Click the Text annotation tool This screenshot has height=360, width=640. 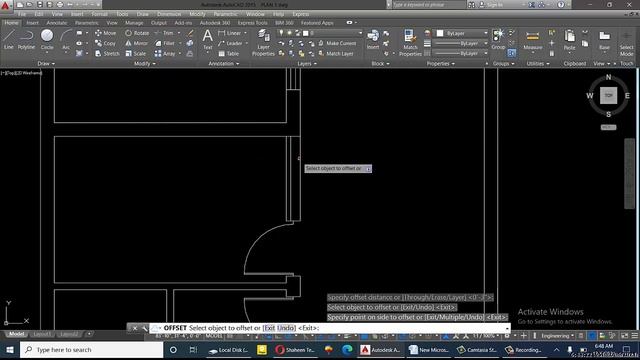[x=207, y=39]
